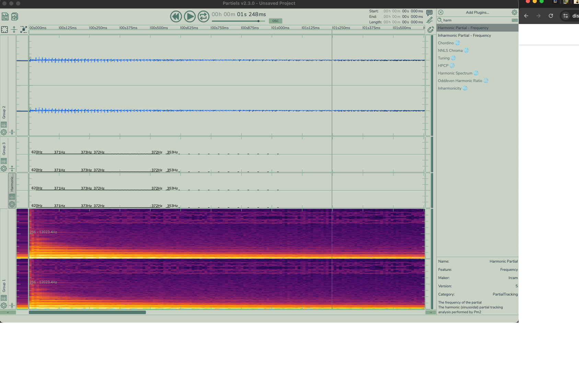Image resolution: width=579 pixels, height=392 pixels.
Task: Open Harmonic track settings gear
Action: [x=12, y=204]
